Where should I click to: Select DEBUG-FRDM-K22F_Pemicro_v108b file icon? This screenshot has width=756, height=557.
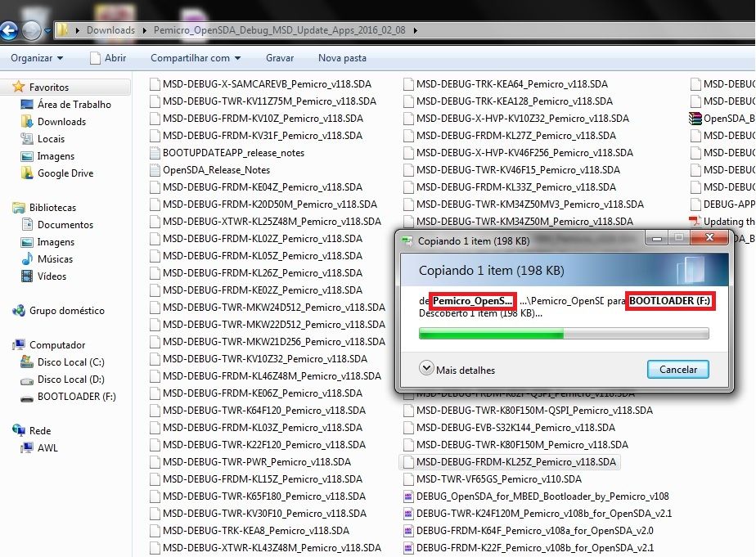tap(408, 548)
